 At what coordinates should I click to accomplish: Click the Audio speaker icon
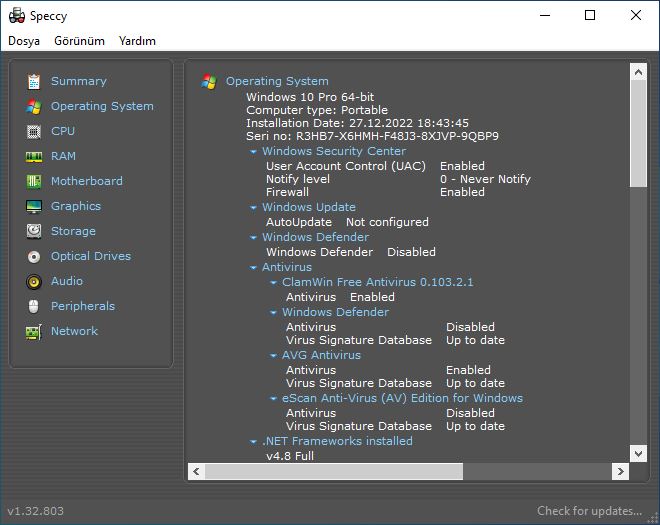point(34,281)
